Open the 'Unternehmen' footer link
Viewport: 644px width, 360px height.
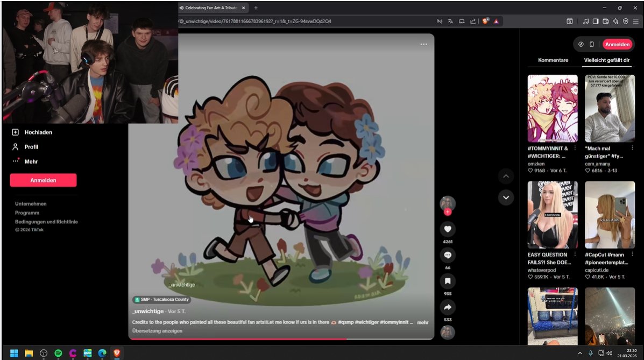31,204
